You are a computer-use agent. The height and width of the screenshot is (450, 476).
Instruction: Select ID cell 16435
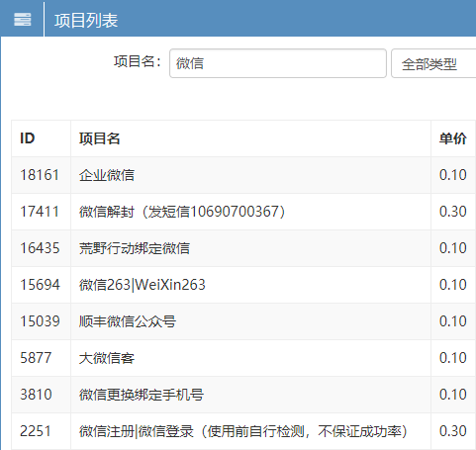[x=40, y=248]
